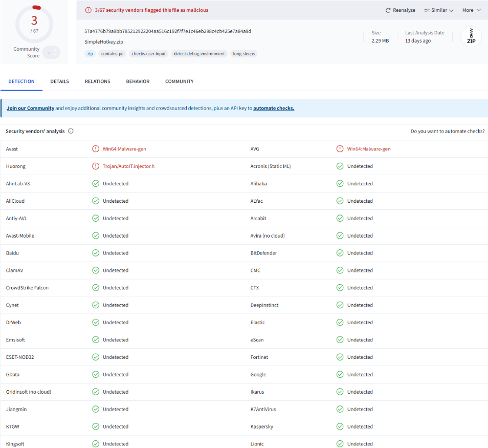
Task: Click Avast's Win64:Malware-gen detection
Action: [124, 149]
